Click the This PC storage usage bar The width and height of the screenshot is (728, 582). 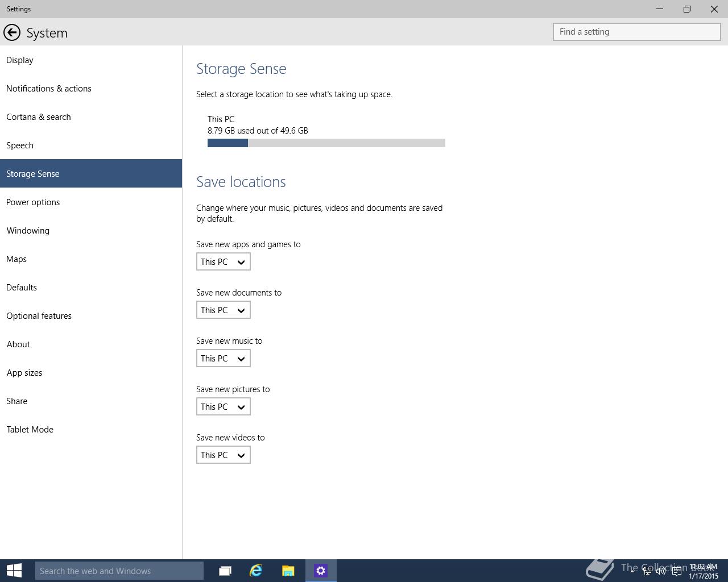point(326,143)
